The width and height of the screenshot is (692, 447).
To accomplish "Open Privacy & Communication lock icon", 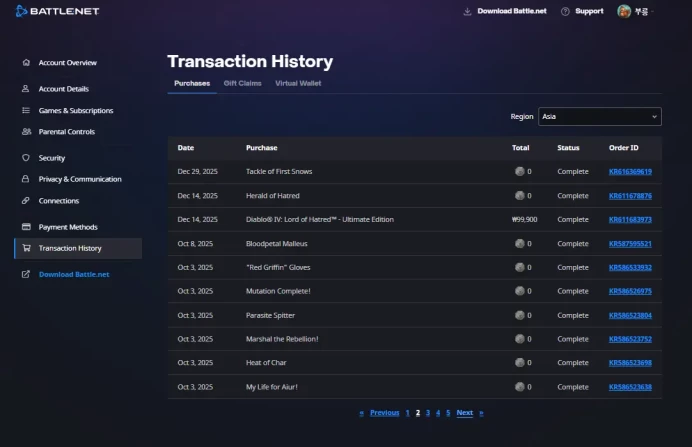I will coord(26,179).
